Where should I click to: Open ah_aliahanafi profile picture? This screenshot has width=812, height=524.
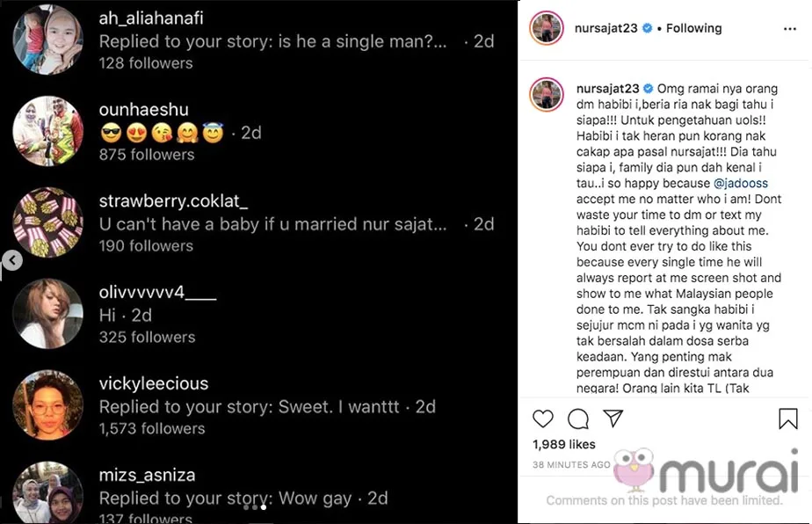click(47, 40)
